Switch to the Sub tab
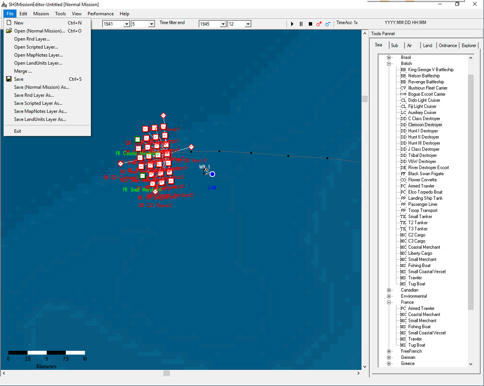 click(x=395, y=45)
